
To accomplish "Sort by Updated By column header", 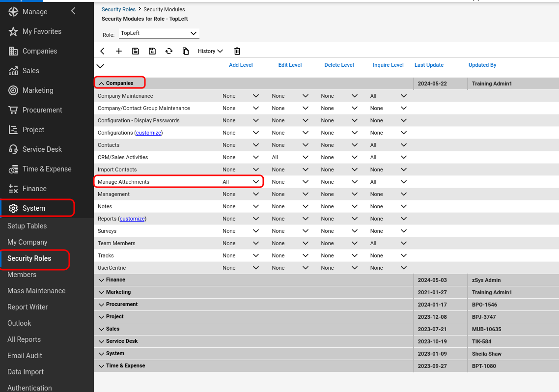I will 482,65.
